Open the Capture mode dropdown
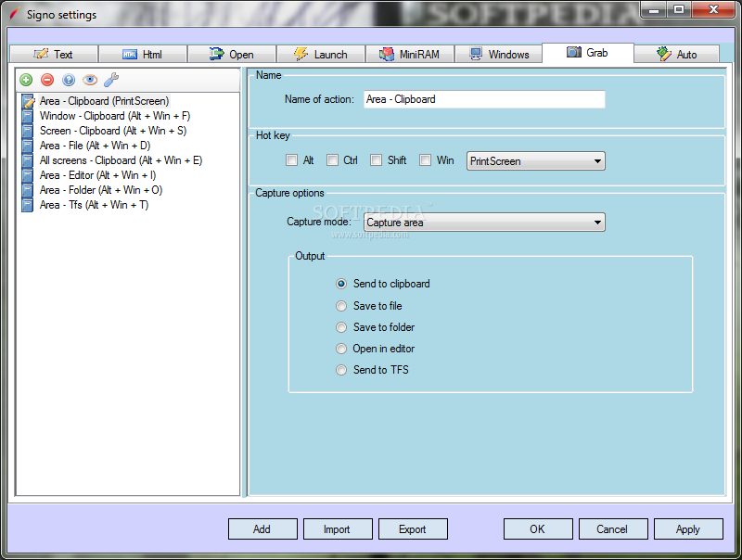Viewport: 742px width, 560px height. pyautogui.click(x=484, y=223)
